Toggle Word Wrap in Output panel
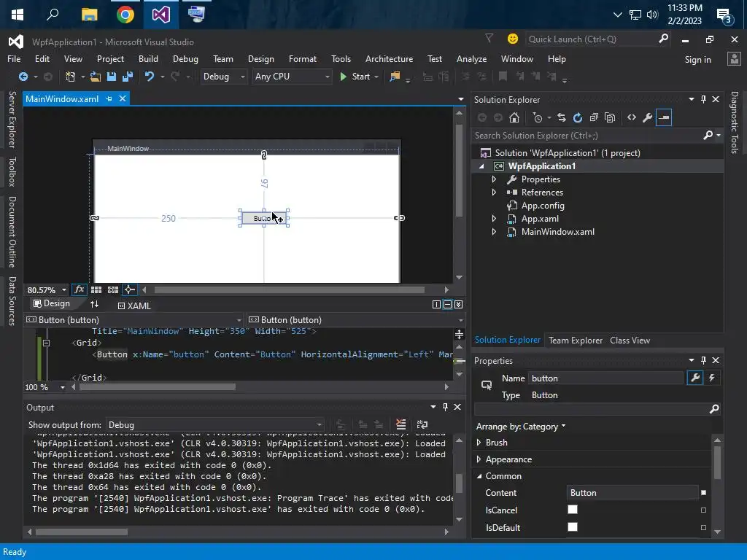747x560 pixels. point(422,424)
